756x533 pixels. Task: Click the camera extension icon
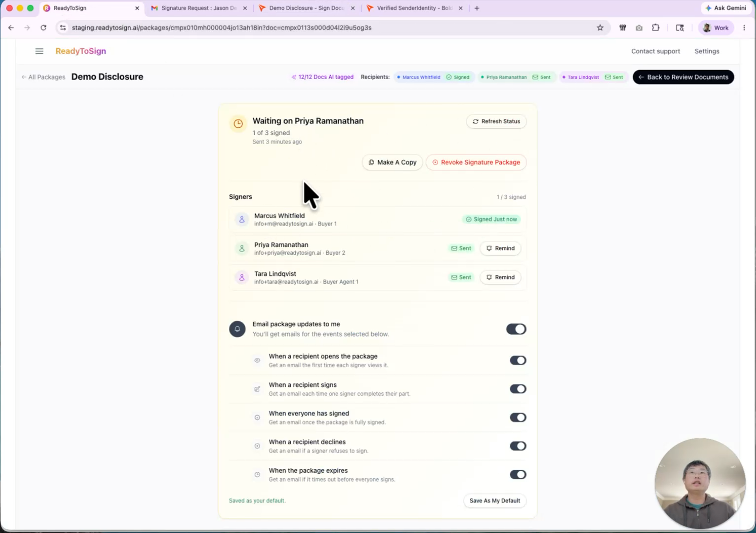639,28
